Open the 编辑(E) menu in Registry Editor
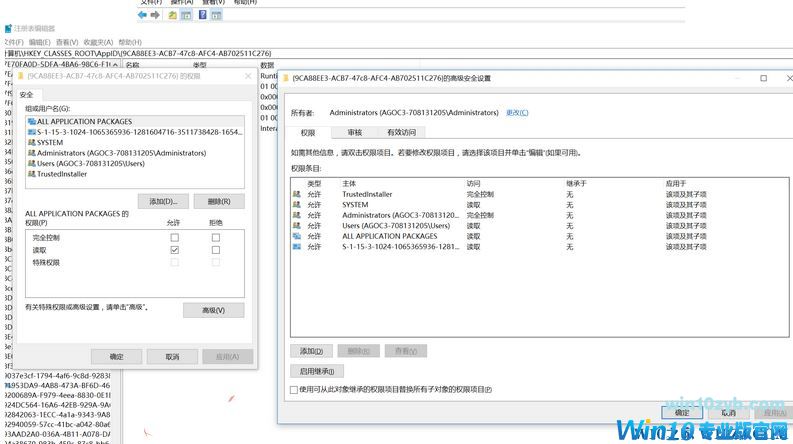Viewport: 793px width, 444px height. [x=39, y=42]
